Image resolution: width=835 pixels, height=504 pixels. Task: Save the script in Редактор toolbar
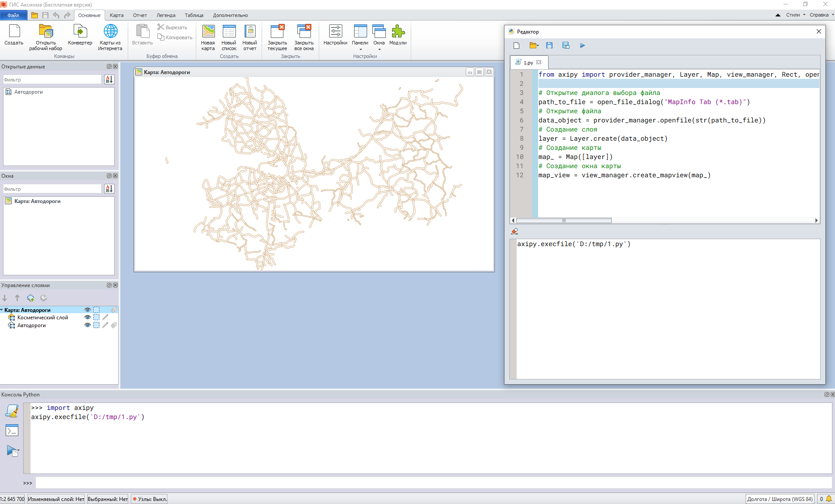(549, 45)
